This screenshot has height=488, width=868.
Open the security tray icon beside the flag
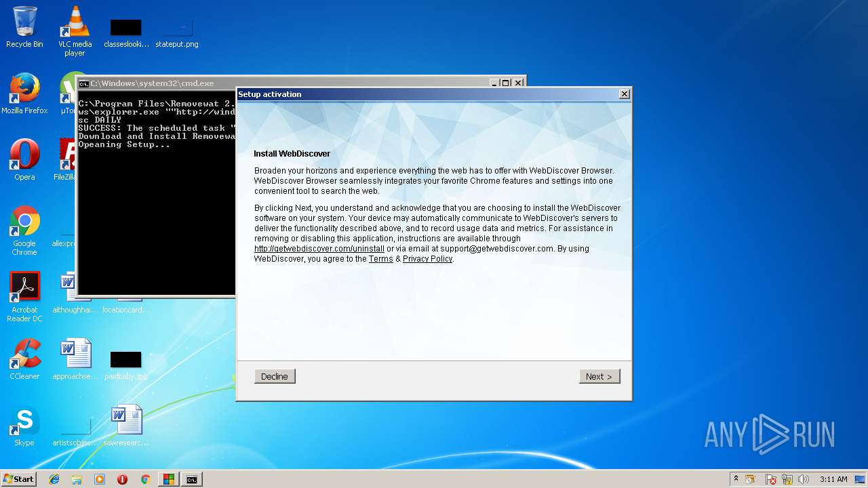coord(750,479)
